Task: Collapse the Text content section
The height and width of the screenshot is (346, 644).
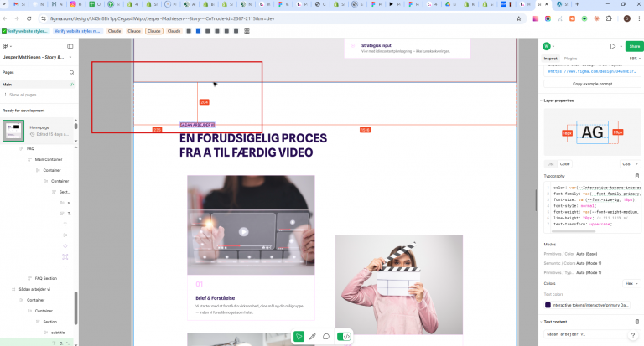Action: [542, 322]
